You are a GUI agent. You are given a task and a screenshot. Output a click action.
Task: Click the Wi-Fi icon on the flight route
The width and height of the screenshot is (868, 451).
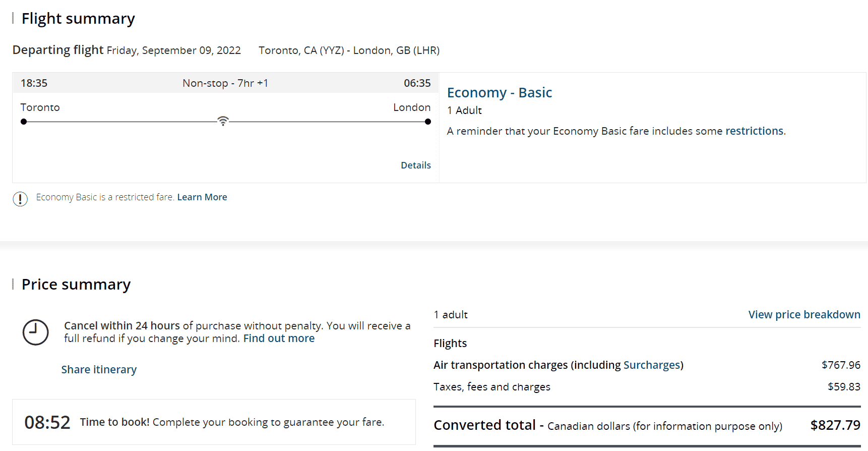click(x=223, y=121)
